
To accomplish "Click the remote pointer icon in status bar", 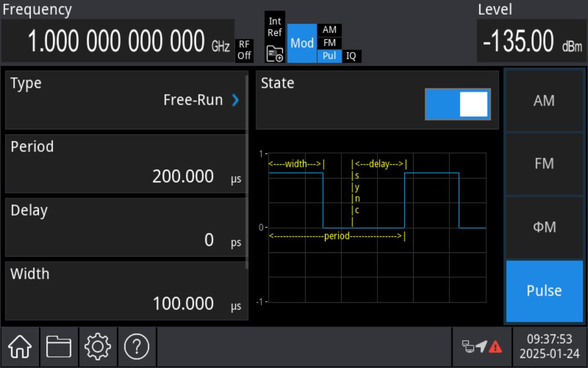I will click(481, 347).
